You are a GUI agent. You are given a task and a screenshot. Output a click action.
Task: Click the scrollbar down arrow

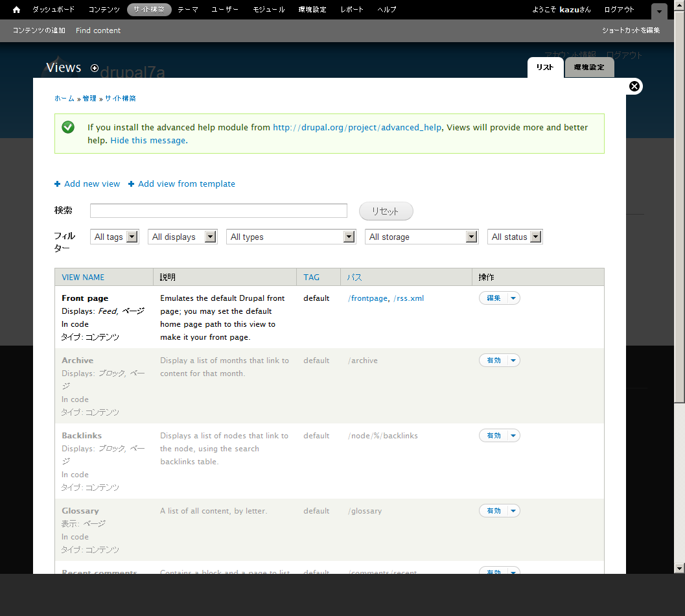click(x=679, y=569)
